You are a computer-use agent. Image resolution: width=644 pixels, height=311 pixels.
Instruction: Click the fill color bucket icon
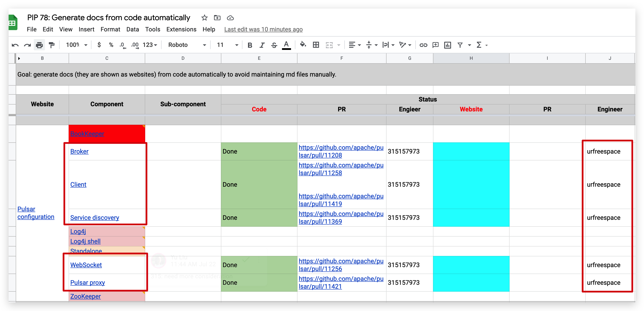tap(303, 45)
